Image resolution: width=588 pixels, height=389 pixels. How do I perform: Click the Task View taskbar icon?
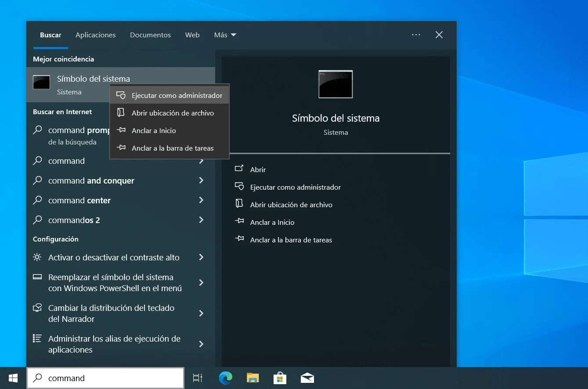coord(198,378)
